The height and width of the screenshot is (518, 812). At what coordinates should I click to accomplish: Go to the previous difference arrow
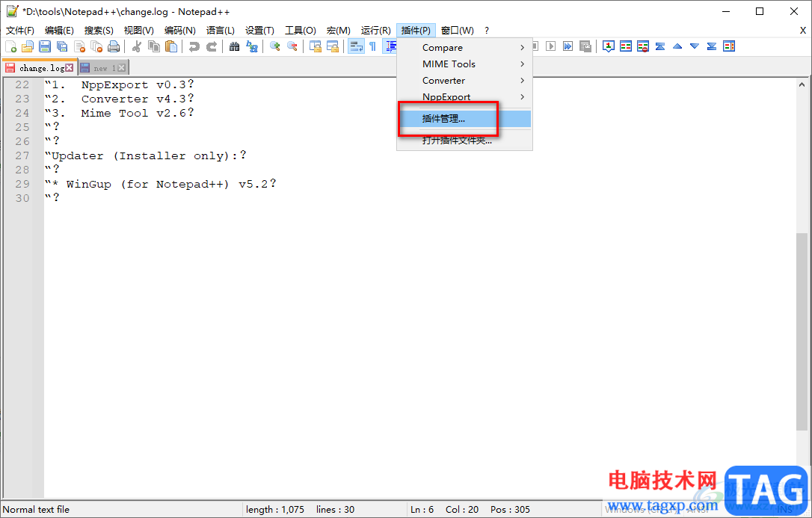coord(677,46)
